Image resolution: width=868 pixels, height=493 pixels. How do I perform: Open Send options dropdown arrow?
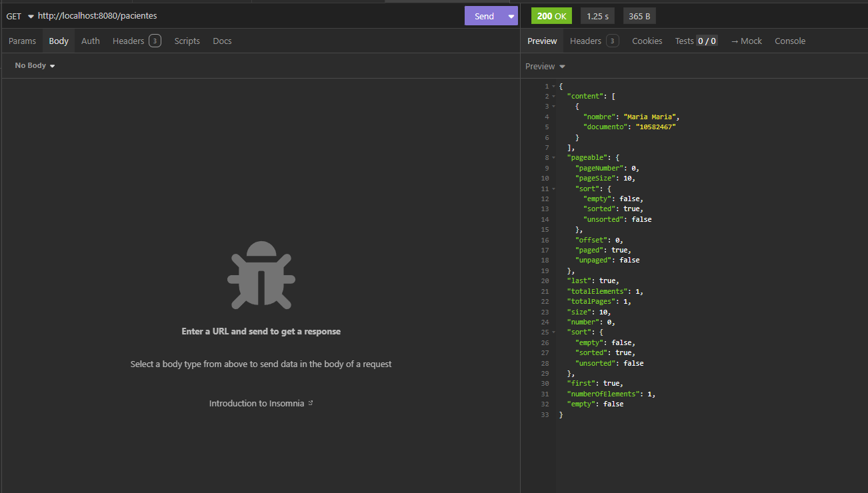(511, 16)
